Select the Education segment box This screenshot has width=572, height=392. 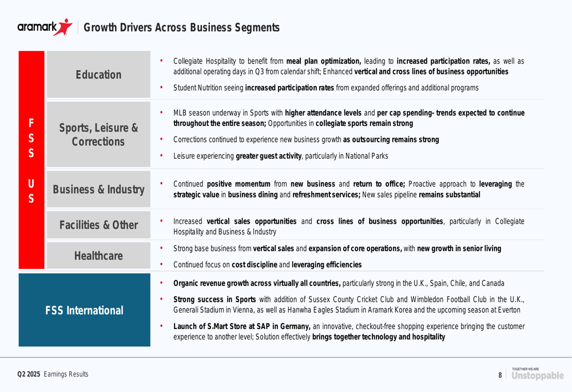pos(98,74)
